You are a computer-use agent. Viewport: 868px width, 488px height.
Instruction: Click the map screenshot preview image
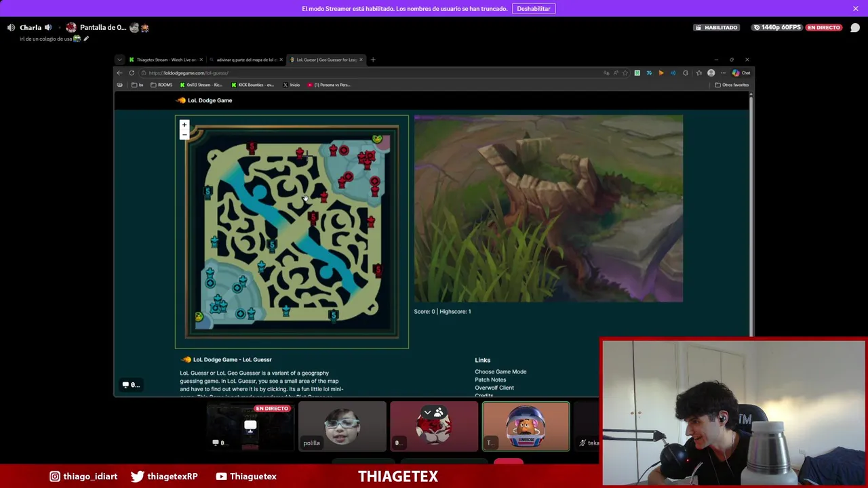tap(549, 208)
